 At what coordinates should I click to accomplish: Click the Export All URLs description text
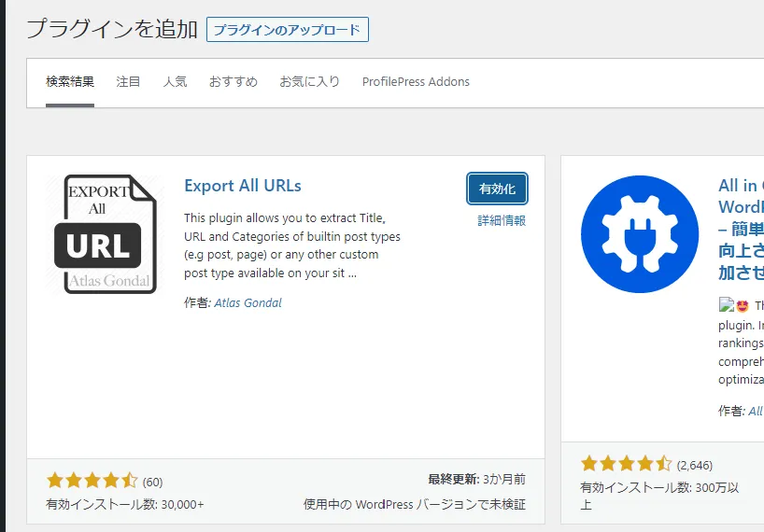tap(292, 245)
